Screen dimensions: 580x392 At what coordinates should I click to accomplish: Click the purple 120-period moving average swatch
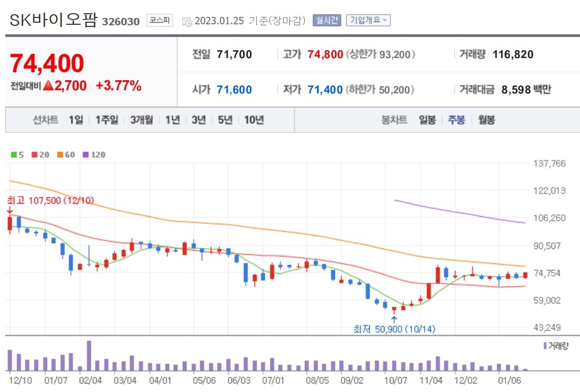click(x=86, y=155)
